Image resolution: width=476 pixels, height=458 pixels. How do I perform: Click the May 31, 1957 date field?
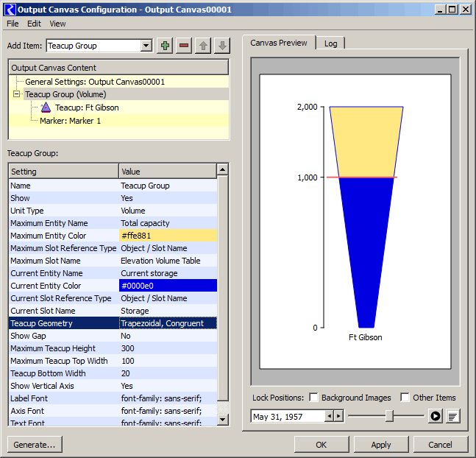[x=288, y=416]
